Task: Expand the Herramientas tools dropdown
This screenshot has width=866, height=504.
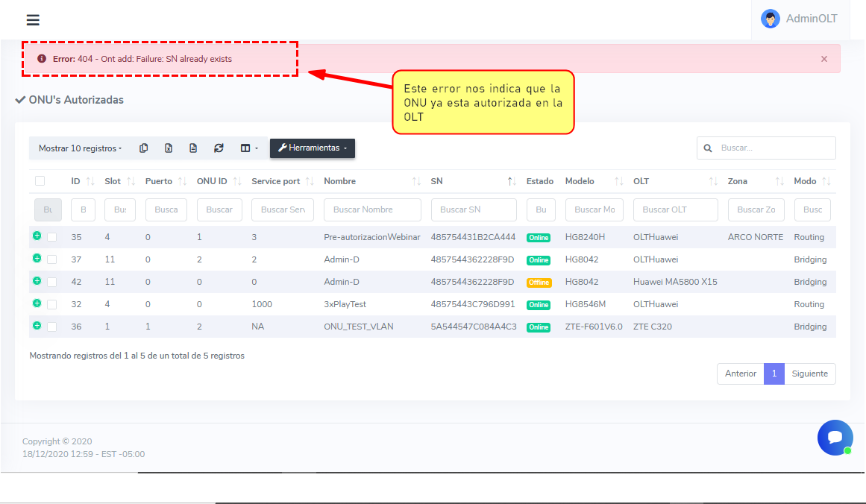Action: click(x=312, y=148)
